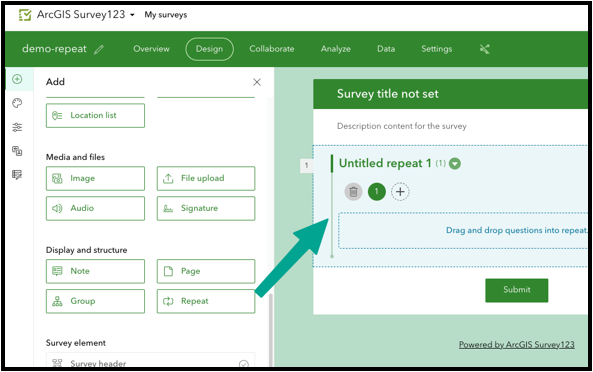Image resolution: width=593 pixels, height=372 pixels.
Task: Select the Add plus icon in sidebar
Action: pos(17,79)
